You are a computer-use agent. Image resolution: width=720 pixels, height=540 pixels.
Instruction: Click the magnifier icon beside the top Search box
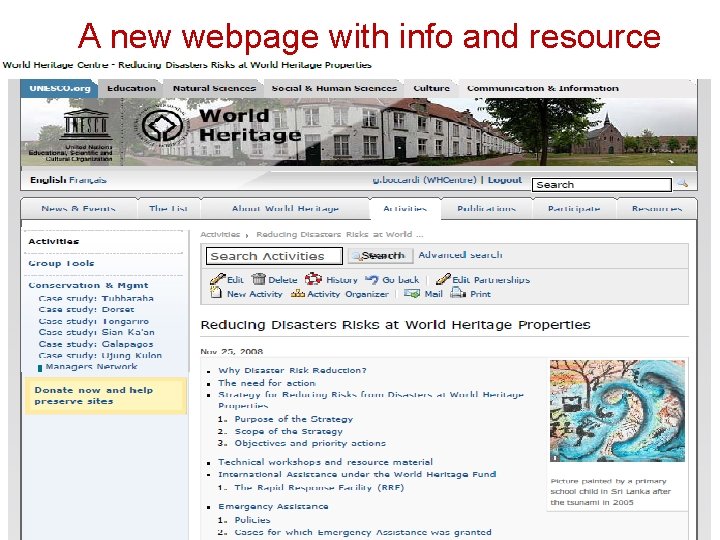click(x=683, y=183)
